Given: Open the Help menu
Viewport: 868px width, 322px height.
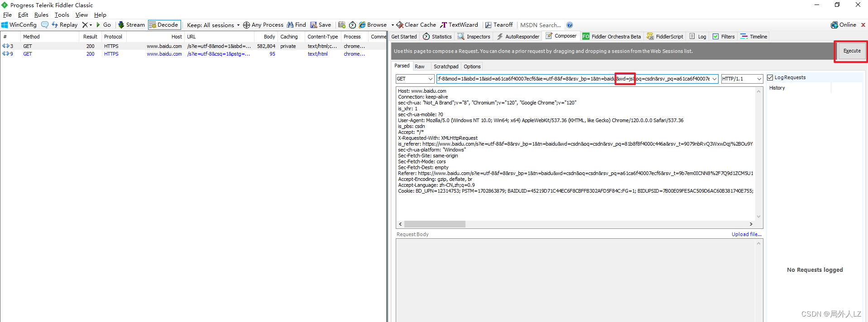Looking at the screenshot, I should tap(100, 15).
